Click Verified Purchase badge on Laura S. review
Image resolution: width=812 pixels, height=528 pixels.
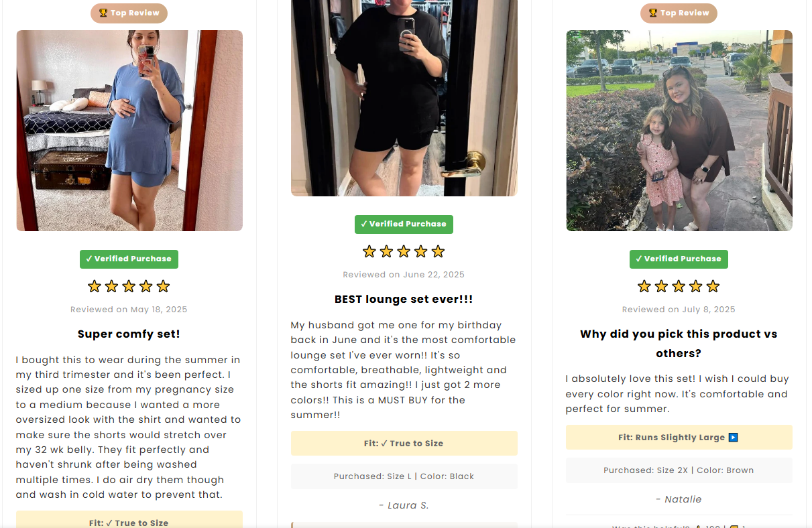pos(404,224)
